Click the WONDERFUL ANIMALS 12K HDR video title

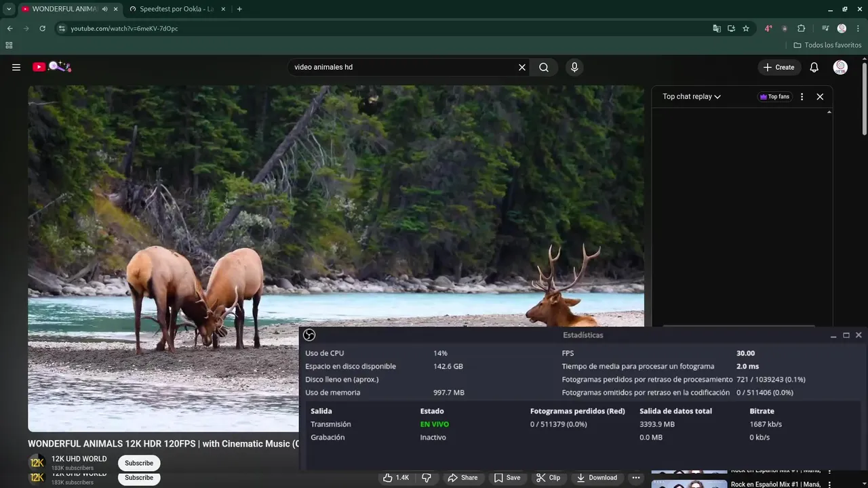tap(163, 444)
